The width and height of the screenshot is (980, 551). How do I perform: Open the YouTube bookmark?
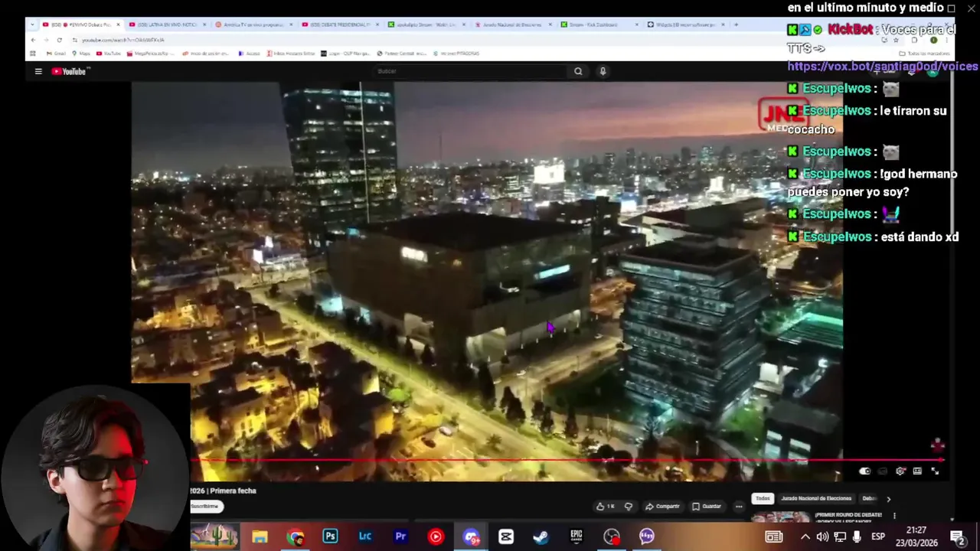pyautogui.click(x=109, y=54)
